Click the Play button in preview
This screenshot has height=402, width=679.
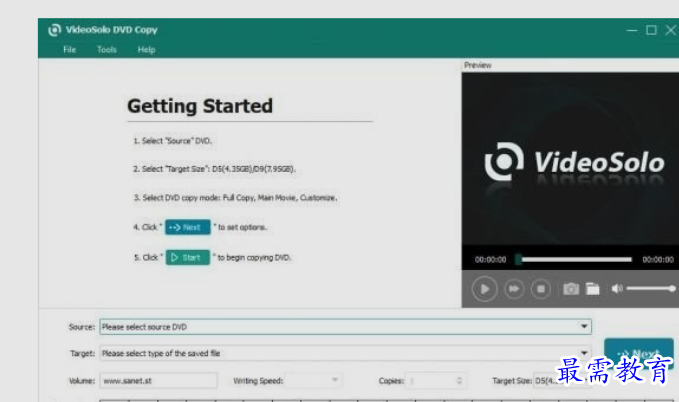coord(484,289)
